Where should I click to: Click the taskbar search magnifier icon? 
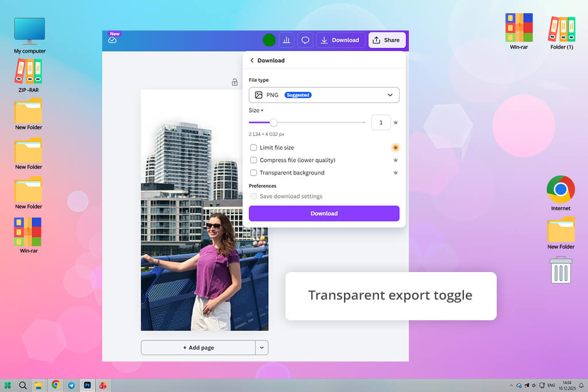coord(23,385)
